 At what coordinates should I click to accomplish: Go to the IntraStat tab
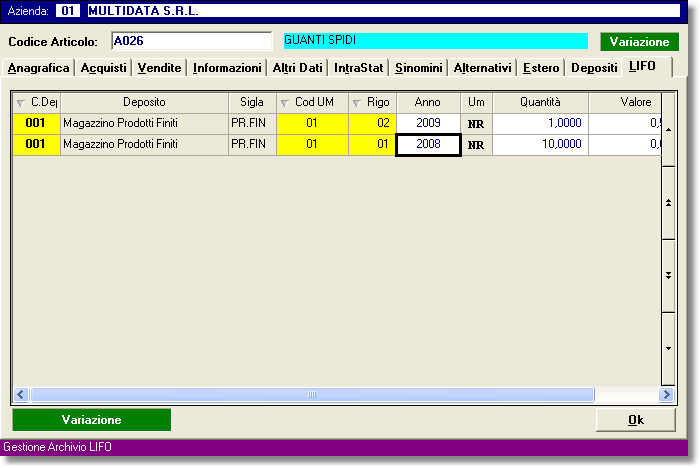pos(358,68)
